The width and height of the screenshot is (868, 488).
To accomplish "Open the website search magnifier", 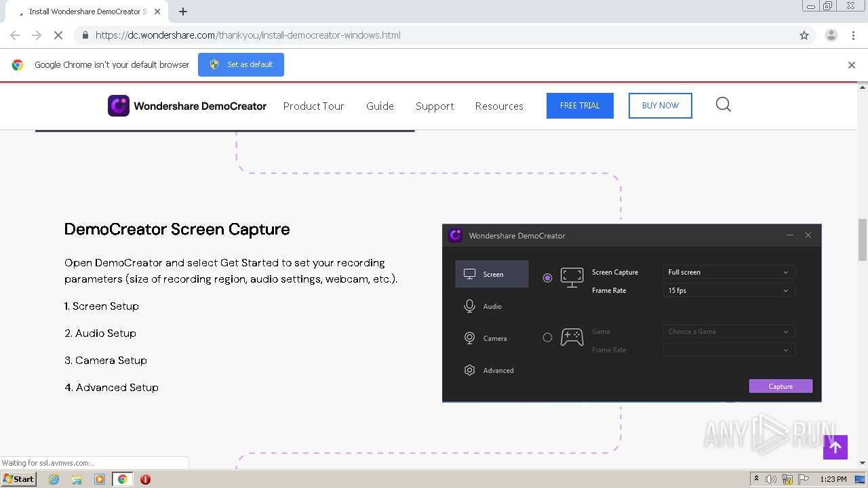I will (724, 104).
